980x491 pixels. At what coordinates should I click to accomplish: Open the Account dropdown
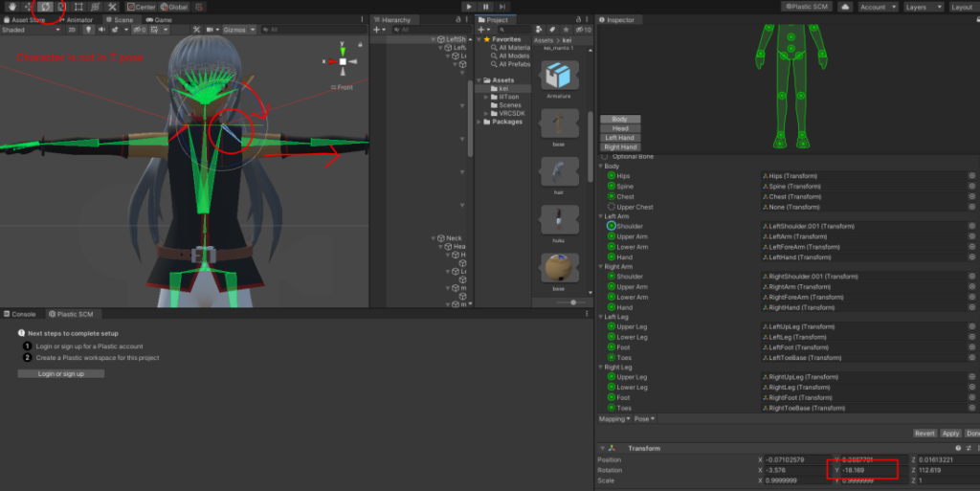click(x=878, y=7)
